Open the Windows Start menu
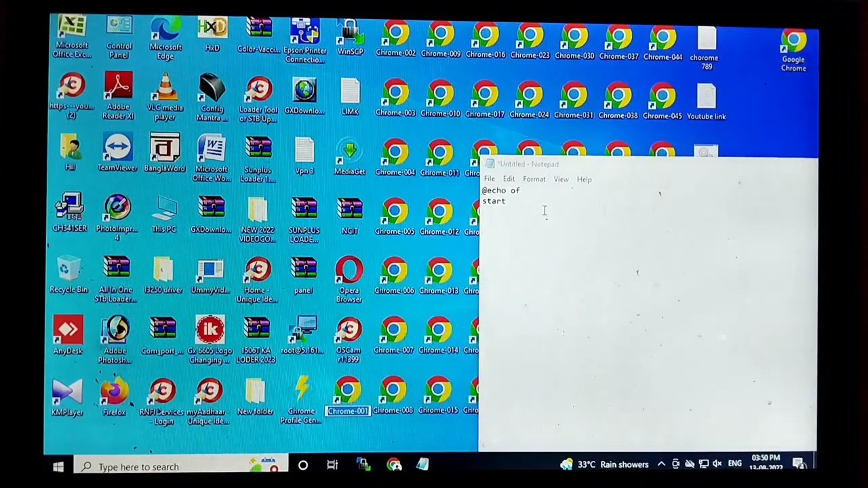This screenshot has width=868, height=488. tap(58, 466)
